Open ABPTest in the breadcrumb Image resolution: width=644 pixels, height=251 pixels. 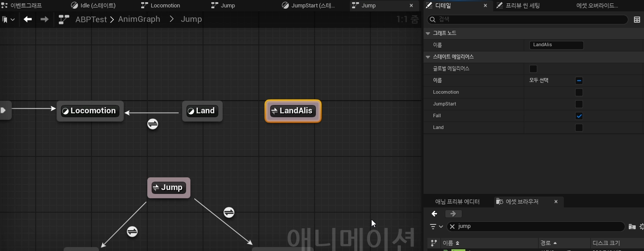click(91, 19)
